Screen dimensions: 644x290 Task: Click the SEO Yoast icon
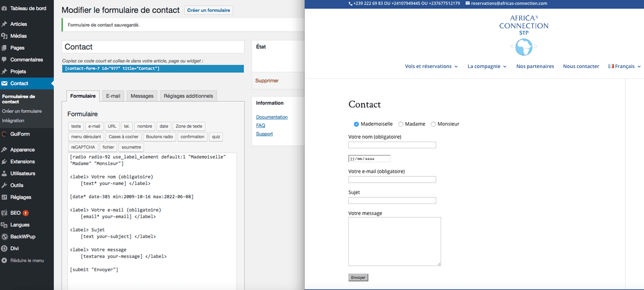click(4, 213)
